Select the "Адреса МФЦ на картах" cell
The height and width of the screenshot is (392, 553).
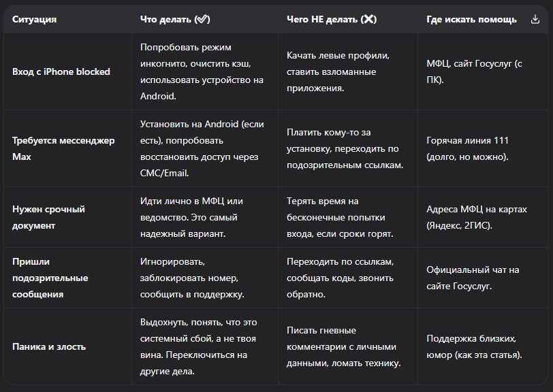(x=477, y=217)
